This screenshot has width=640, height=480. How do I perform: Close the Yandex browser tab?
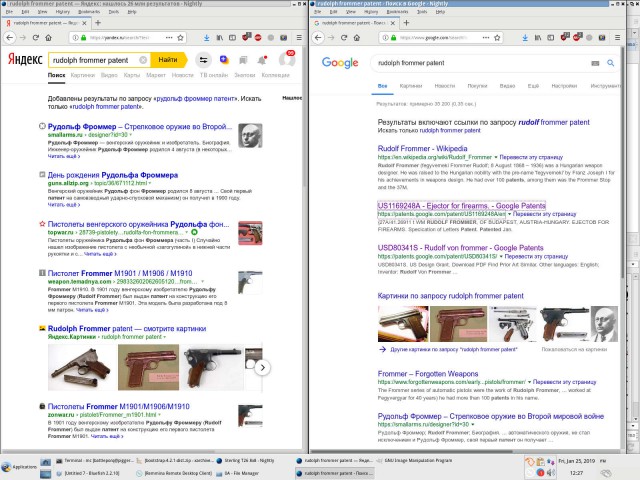[x=84, y=23]
